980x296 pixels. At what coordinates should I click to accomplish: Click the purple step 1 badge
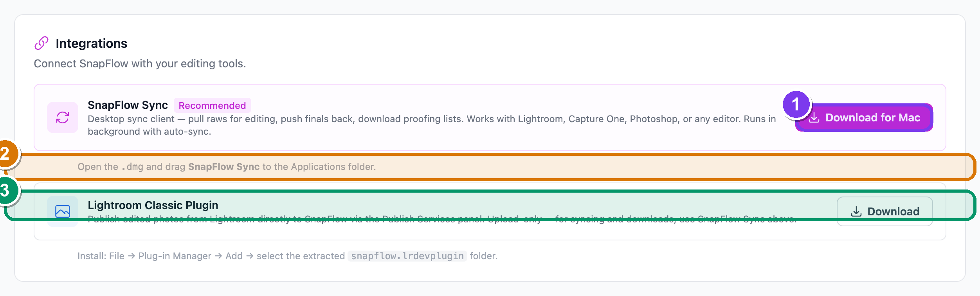796,105
